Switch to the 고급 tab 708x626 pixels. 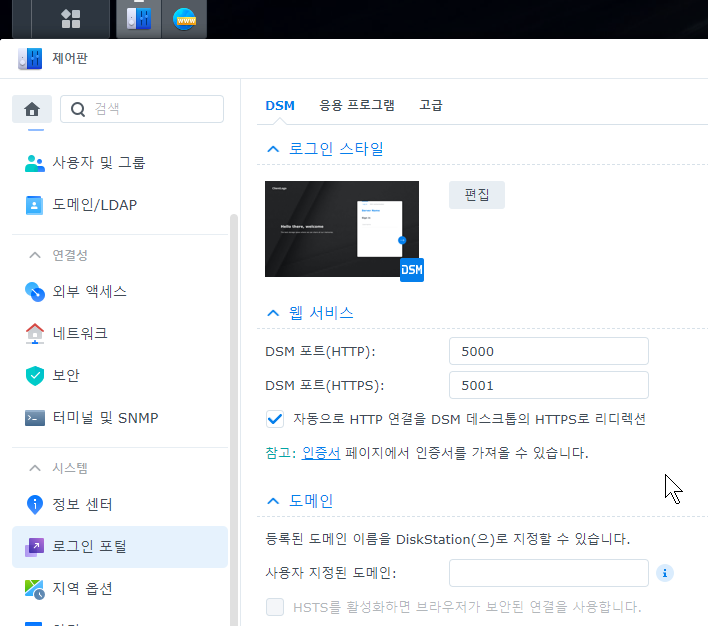tap(431, 105)
